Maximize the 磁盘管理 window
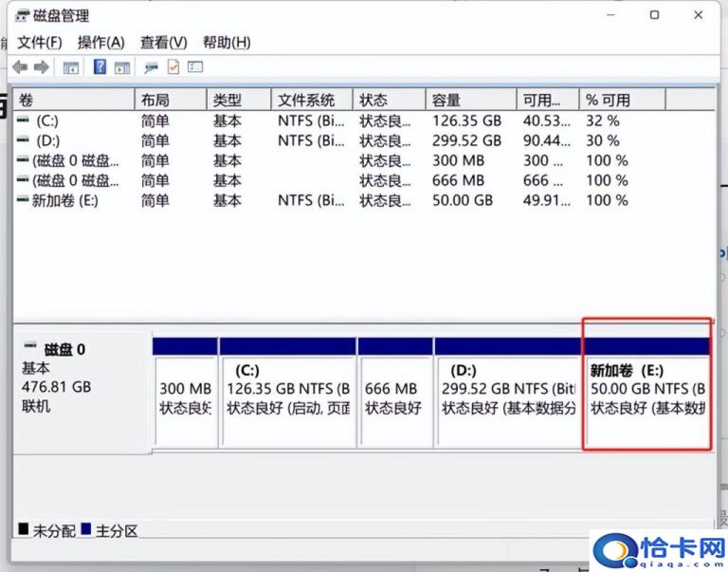Image resolution: width=728 pixels, height=572 pixels. click(x=654, y=15)
